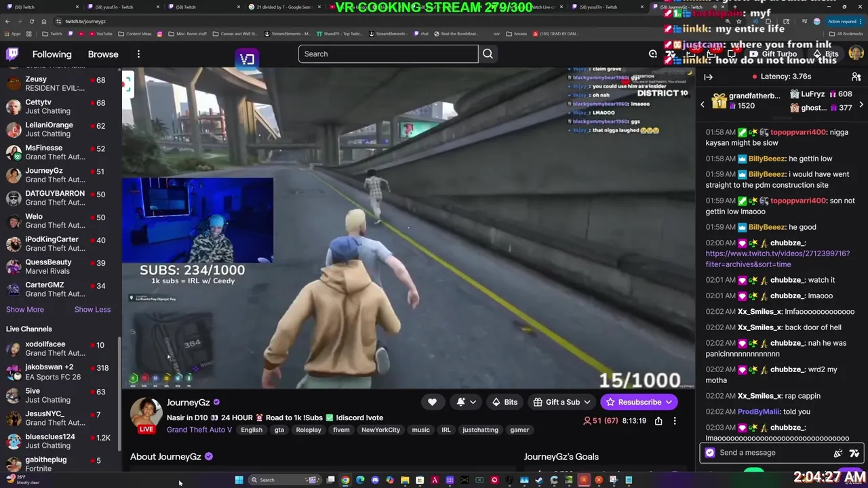Screen dimensions: 868x488
Task: Open the bluesclues124 channel
Action: click(60, 441)
